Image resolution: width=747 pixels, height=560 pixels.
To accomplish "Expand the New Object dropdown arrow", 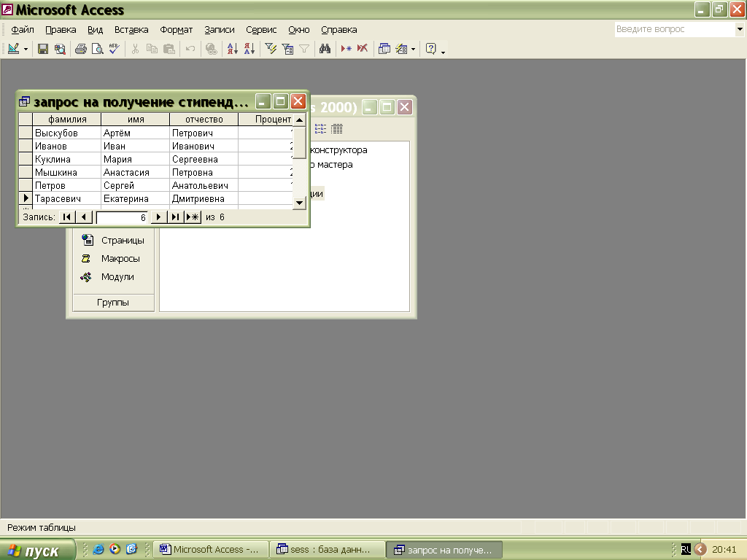I will [x=413, y=49].
